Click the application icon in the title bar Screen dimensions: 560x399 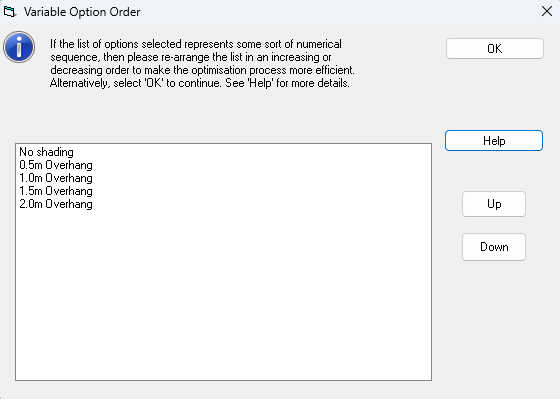(10, 12)
